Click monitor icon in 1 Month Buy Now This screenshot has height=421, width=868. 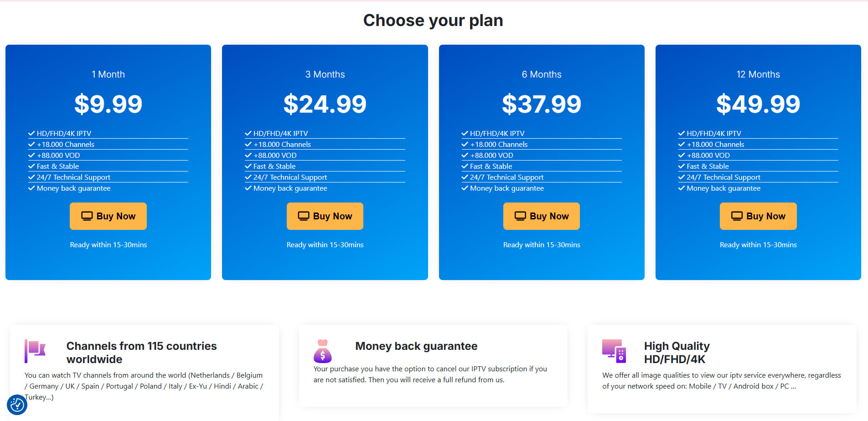[x=87, y=216]
